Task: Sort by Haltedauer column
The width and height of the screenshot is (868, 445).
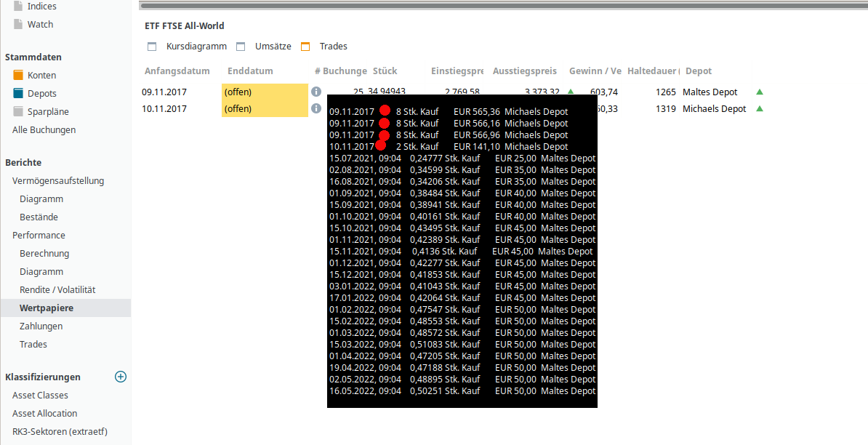Action: pos(654,71)
